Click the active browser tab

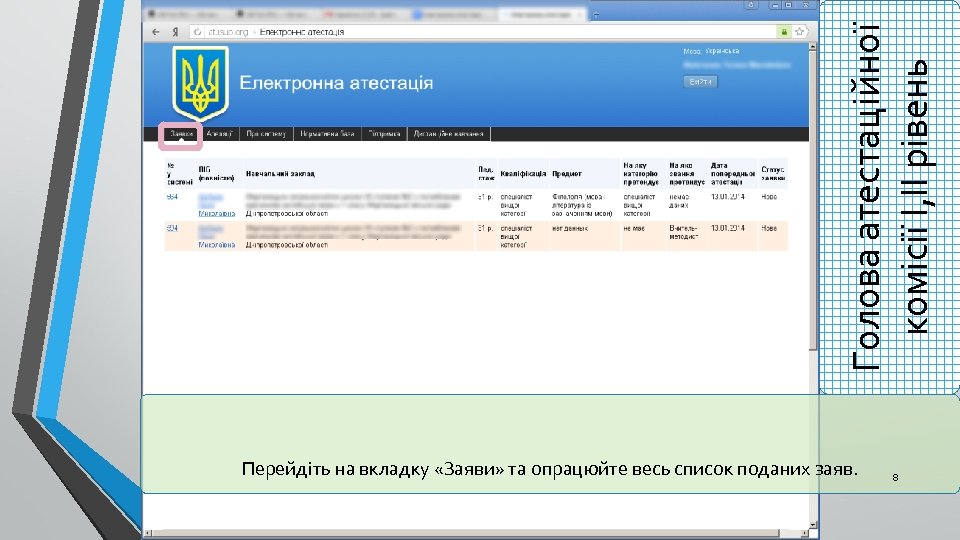(x=542, y=14)
